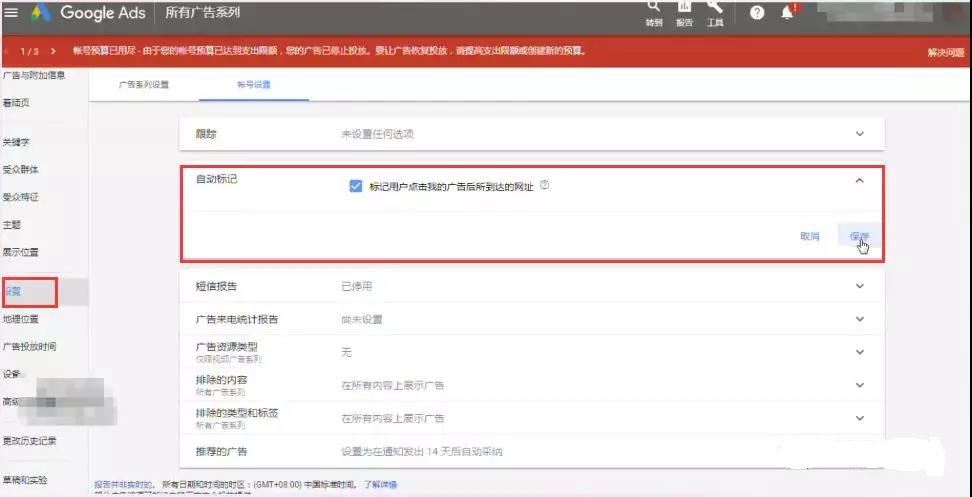Uncheck 标记用户点击我的广告后所到达的网址 checkbox
The width and height of the screenshot is (972, 497).
(355, 186)
